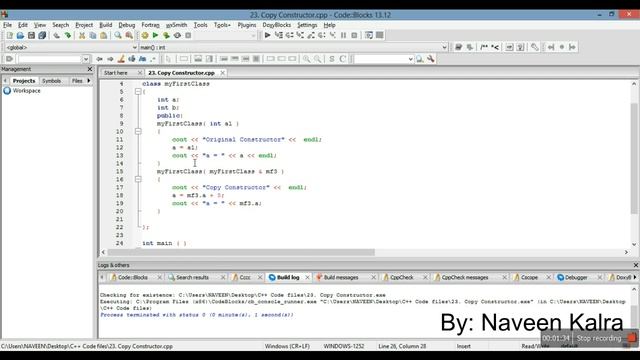The image size is (640, 360).
Task: Open the global scope dropdown
Action: [135, 47]
